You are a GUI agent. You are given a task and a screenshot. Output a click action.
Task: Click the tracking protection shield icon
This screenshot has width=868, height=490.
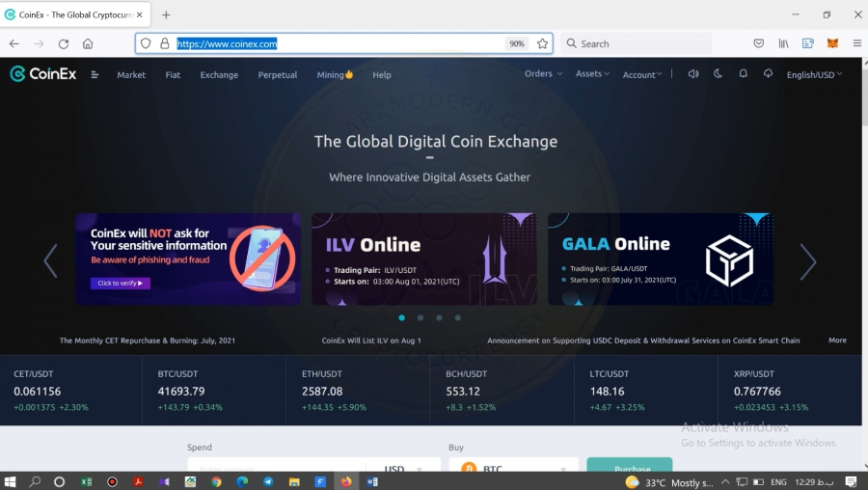pos(146,43)
